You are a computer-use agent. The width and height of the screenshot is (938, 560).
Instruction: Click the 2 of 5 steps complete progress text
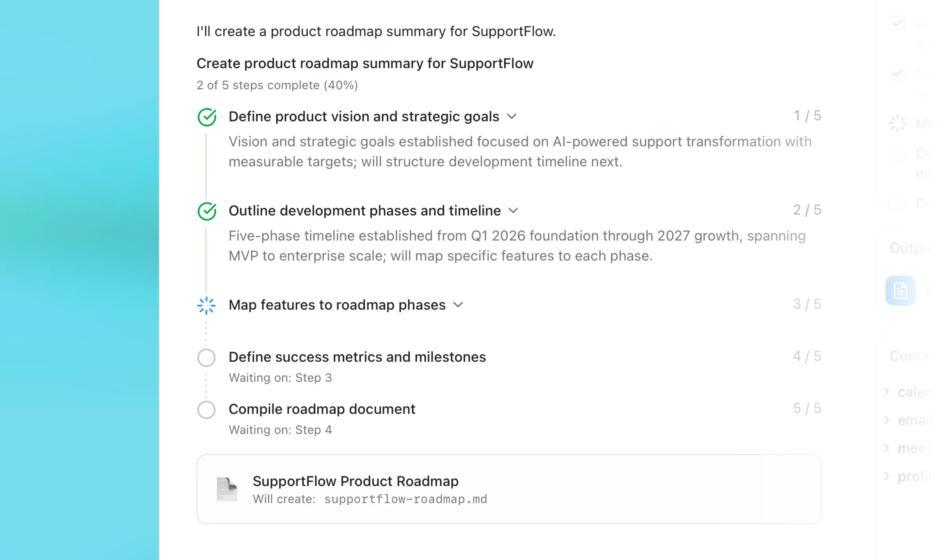pyautogui.click(x=277, y=85)
